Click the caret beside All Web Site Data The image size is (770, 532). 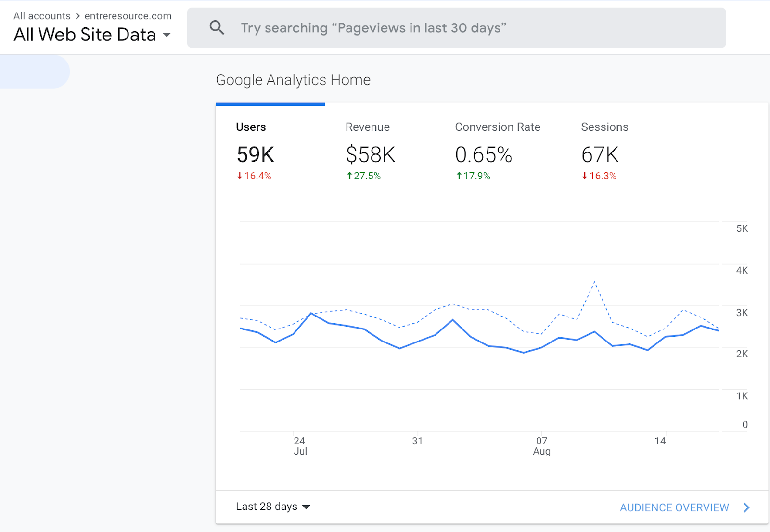pyautogui.click(x=167, y=35)
